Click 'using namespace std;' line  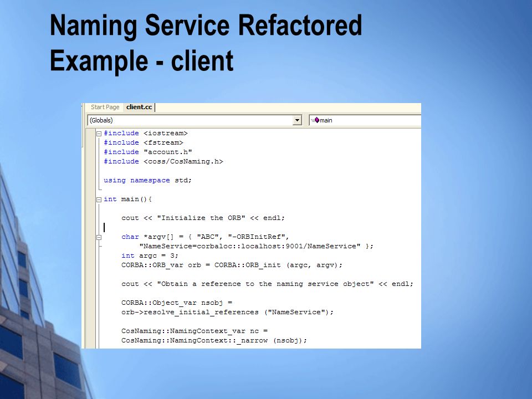[x=147, y=181]
